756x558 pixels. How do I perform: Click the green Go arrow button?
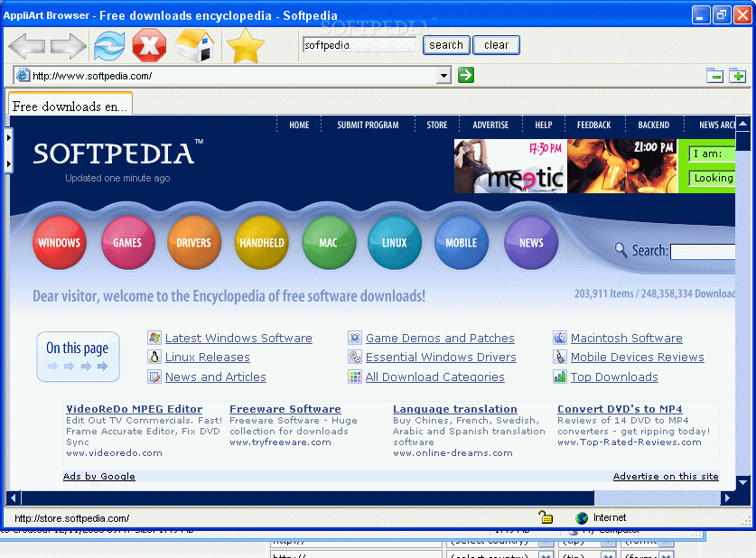click(x=466, y=75)
